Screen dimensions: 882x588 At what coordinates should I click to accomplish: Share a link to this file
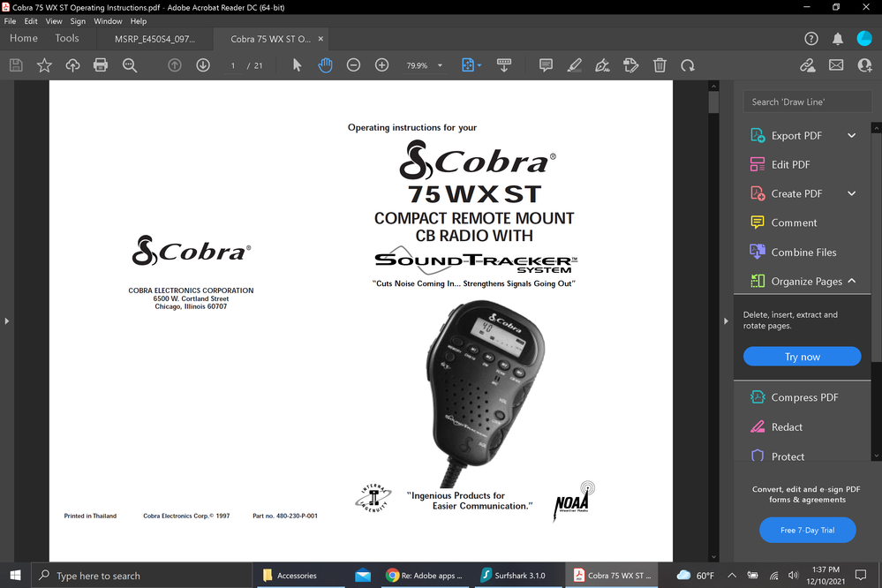coord(808,65)
